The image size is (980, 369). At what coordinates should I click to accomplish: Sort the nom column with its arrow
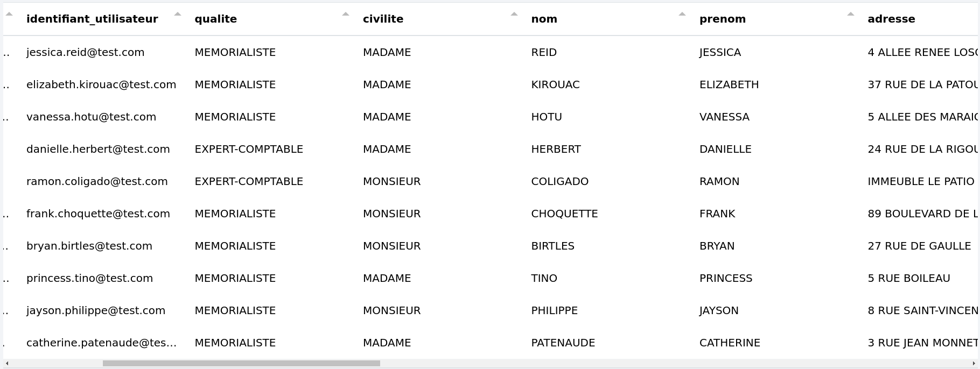pyautogui.click(x=682, y=14)
